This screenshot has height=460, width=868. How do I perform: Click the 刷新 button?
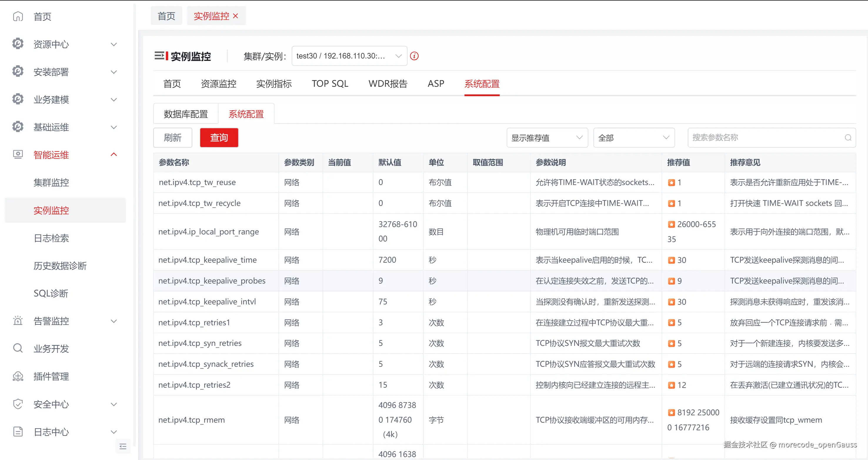(x=173, y=137)
